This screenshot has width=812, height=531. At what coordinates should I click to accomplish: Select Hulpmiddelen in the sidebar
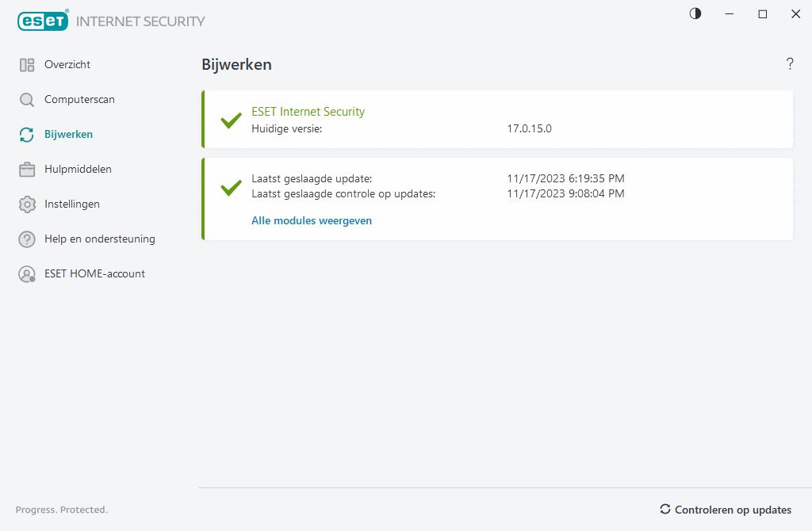point(78,170)
